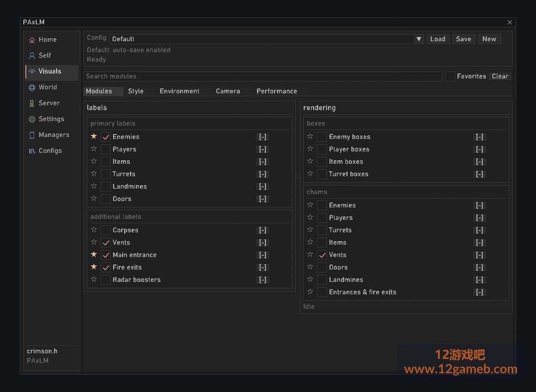536x392 pixels.
Task: Click the Settings gear icon
Action: click(32, 119)
